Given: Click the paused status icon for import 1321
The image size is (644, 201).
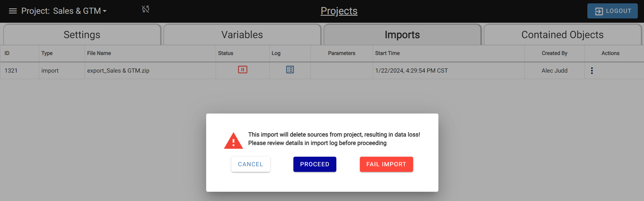Looking at the screenshot, I should pos(243,70).
